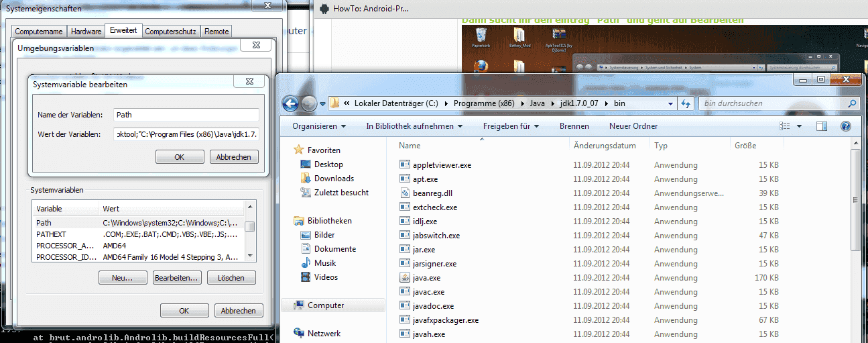Confirm with OK in Systemvariable bearbeiten
Viewport: 868px width, 343px height.
(x=180, y=156)
